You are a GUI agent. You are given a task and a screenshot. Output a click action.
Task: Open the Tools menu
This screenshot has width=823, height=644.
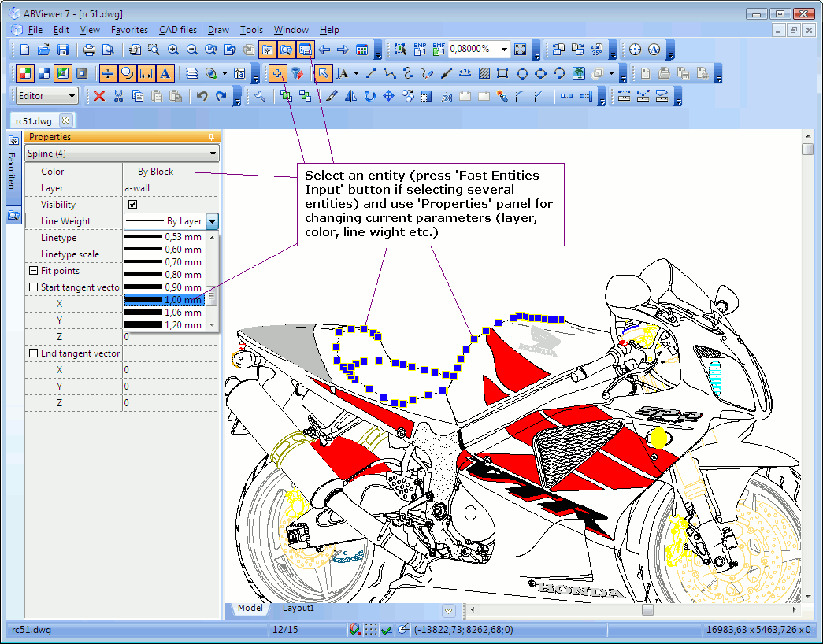point(251,30)
